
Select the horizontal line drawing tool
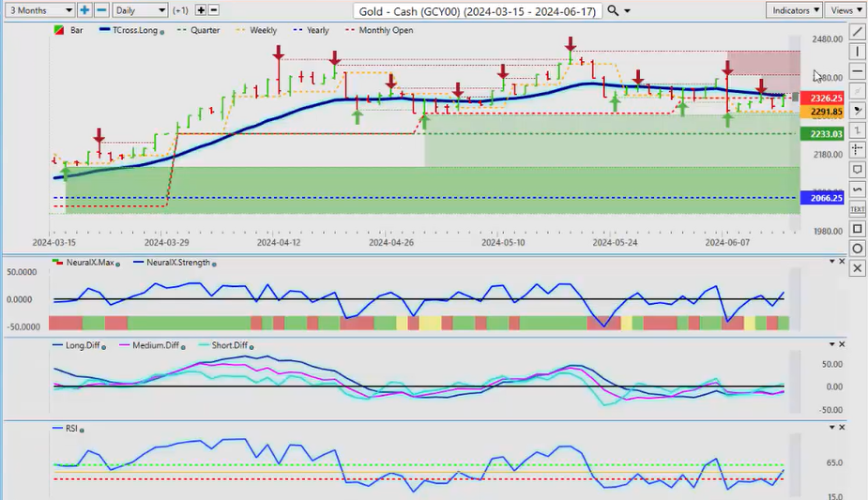857,72
